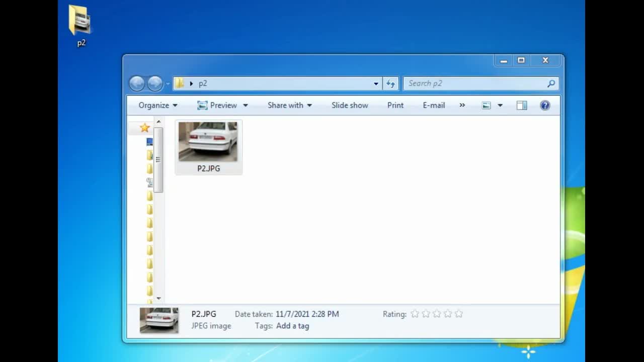Set rating to five stars
644x362 pixels.
pos(459,314)
